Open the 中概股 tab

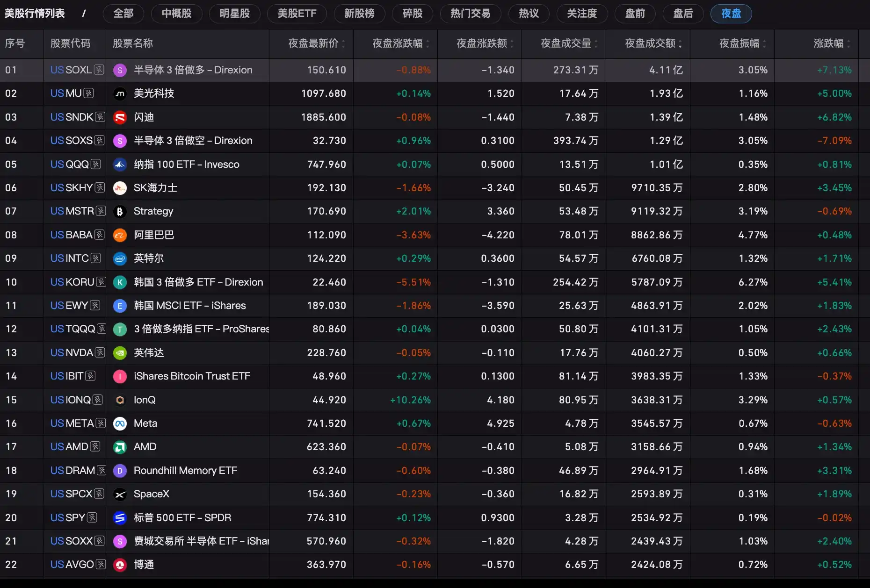click(177, 14)
